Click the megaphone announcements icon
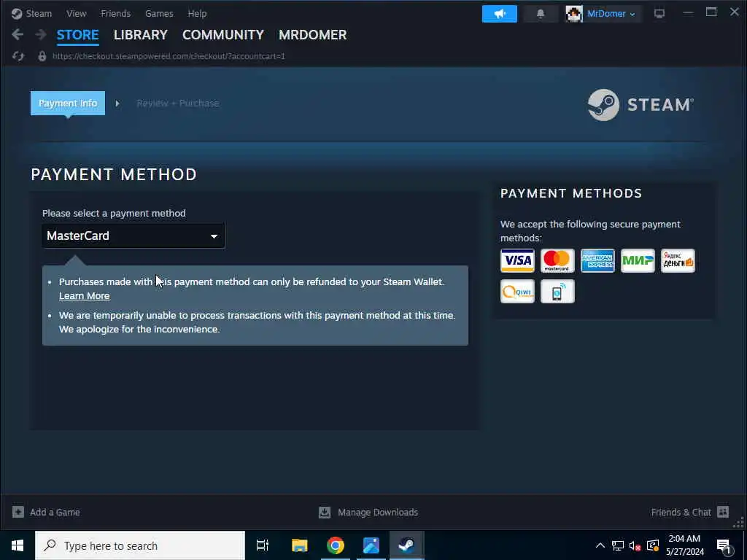Viewport: 747px width, 560px height. (499, 14)
